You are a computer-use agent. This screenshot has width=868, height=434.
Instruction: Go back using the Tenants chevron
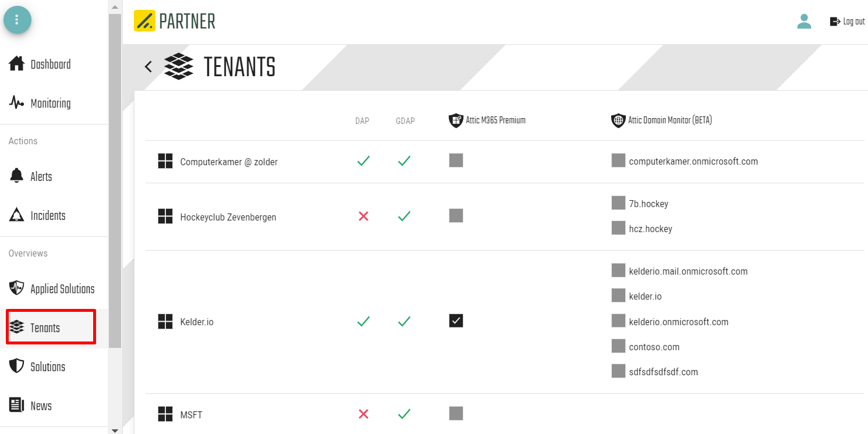[x=148, y=66]
